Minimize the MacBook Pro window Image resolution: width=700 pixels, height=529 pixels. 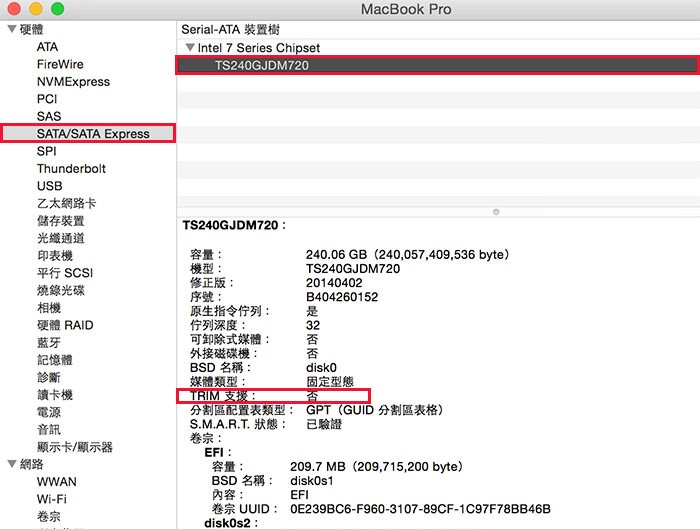click(x=36, y=9)
